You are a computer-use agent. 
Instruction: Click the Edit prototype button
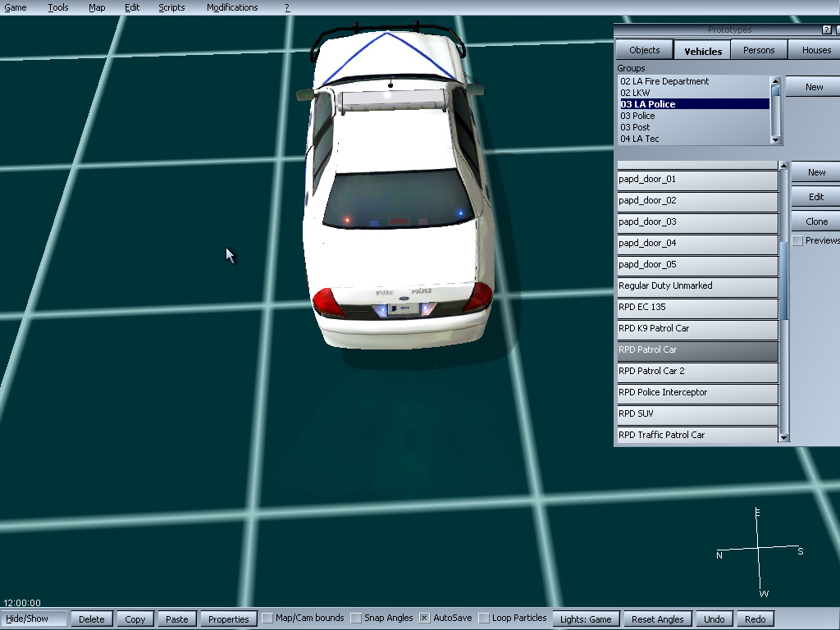[x=816, y=197]
